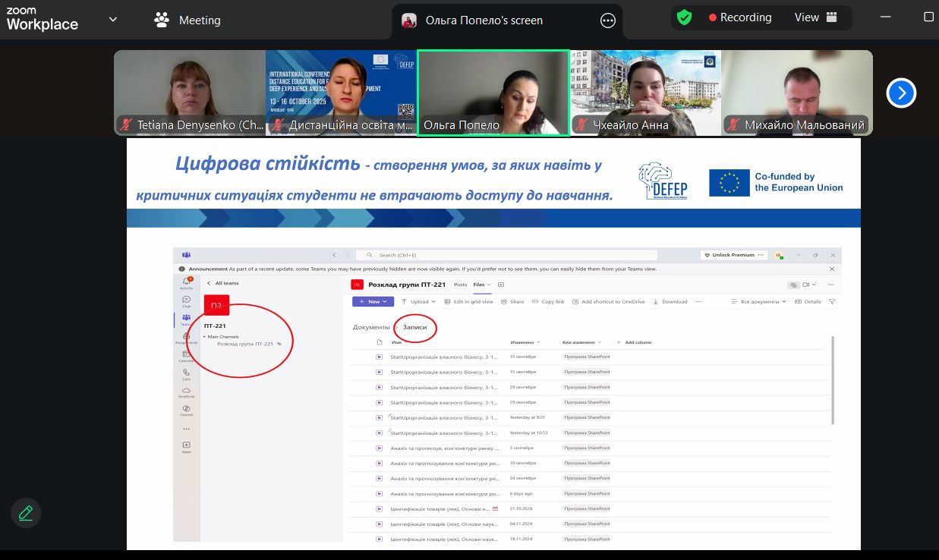This screenshot has width=939, height=560.
Task: Open the Activity icon in Teams sidebar
Action: [186, 283]
